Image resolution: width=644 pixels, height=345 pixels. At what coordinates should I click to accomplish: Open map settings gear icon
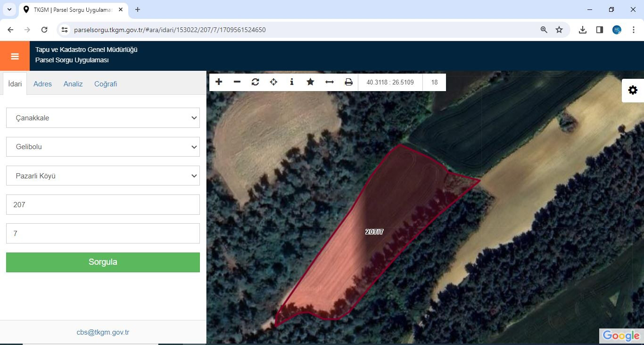[x=633, y=90]
